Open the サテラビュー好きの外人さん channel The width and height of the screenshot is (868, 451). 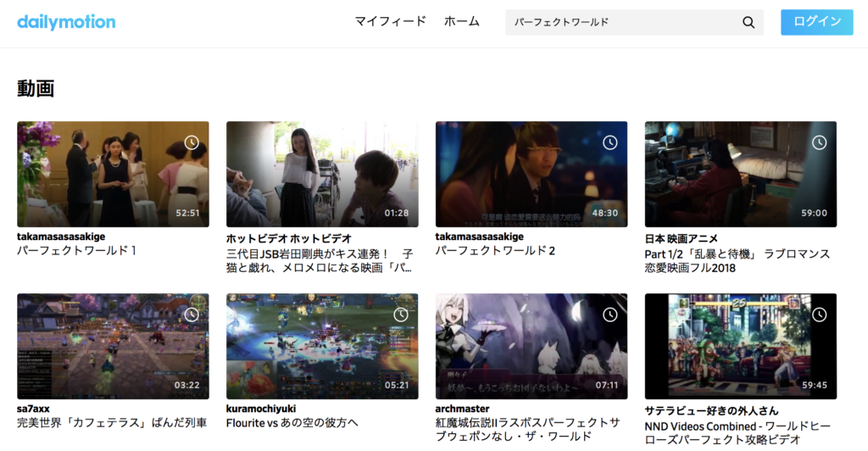[711, 410]
